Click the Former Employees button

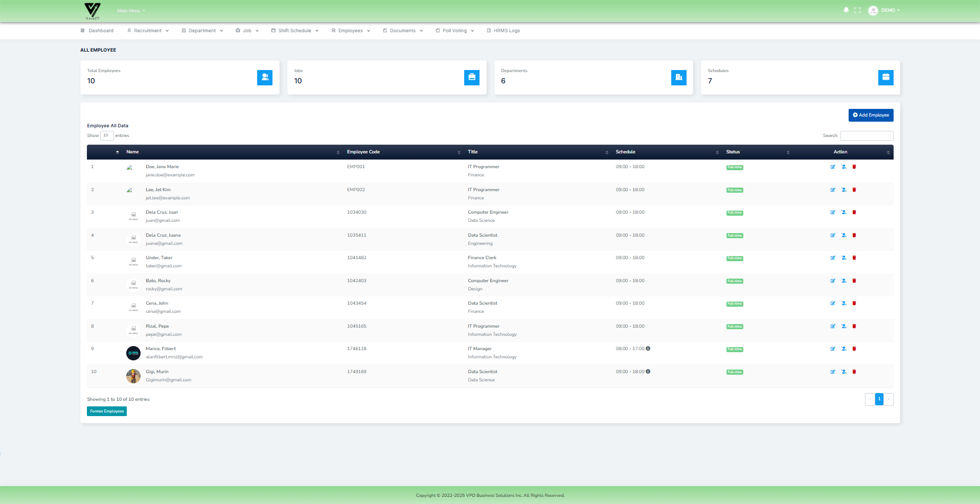click(x=107, y=411)
